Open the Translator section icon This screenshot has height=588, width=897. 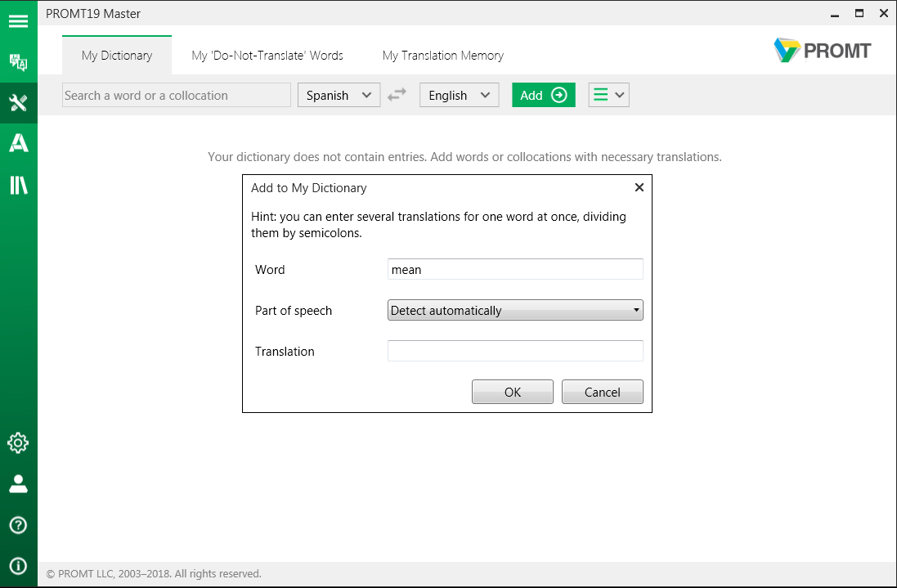click(x=18, y=62)
